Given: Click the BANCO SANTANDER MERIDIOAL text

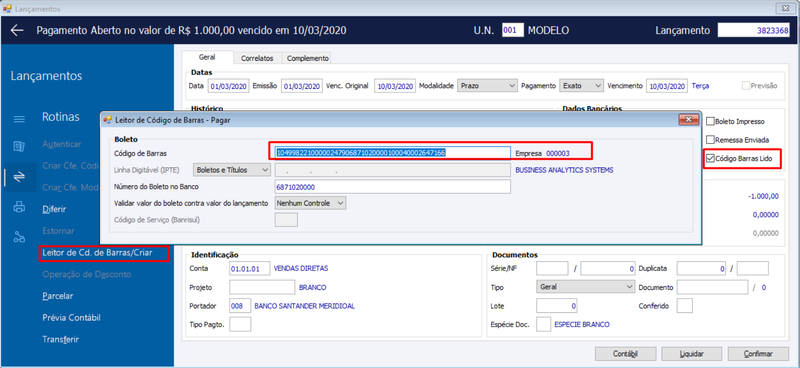Looking at the screenshot, I should [304, 306].
